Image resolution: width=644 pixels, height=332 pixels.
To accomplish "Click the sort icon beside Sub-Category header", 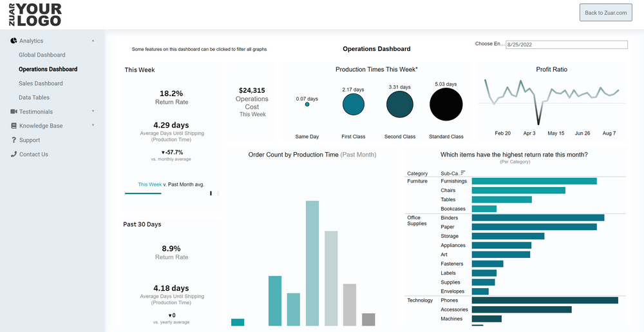I will point(463,173).
